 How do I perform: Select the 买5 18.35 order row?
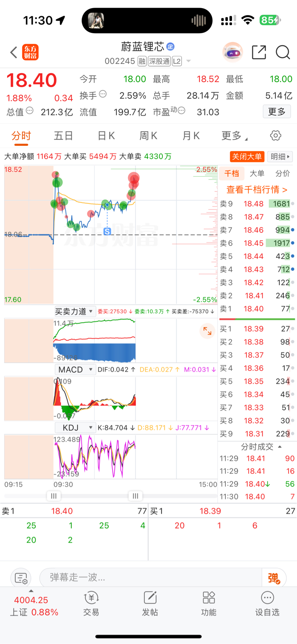coord(257,381)
